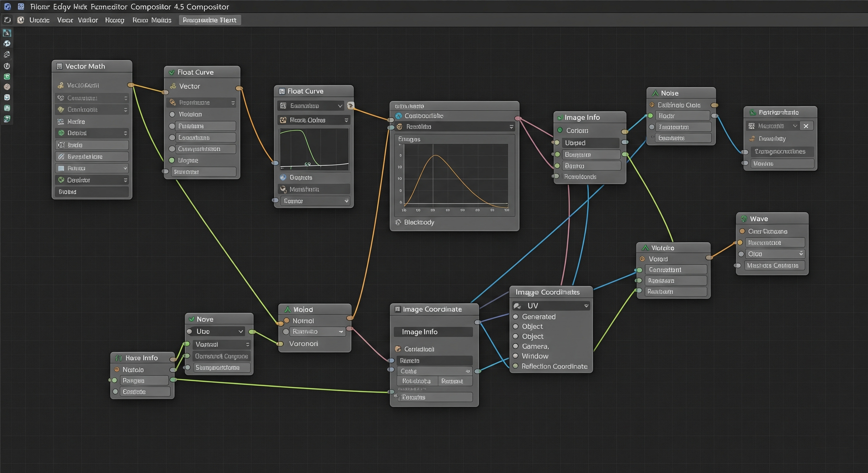Click the sphere preview icon in left sidebar

click(x=7, y=43)
